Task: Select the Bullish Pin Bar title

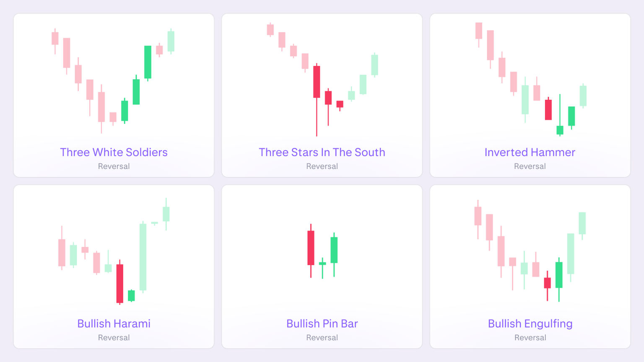Action: [322, 323]
